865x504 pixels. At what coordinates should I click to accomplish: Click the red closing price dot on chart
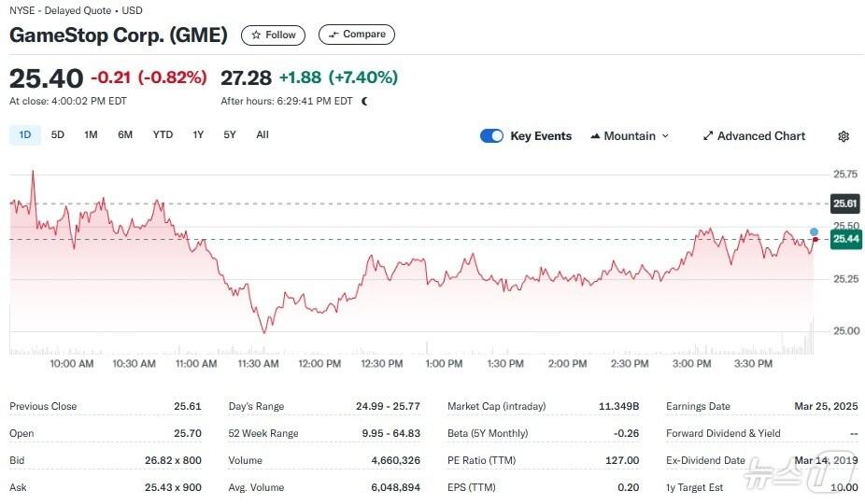pos(815,240)
